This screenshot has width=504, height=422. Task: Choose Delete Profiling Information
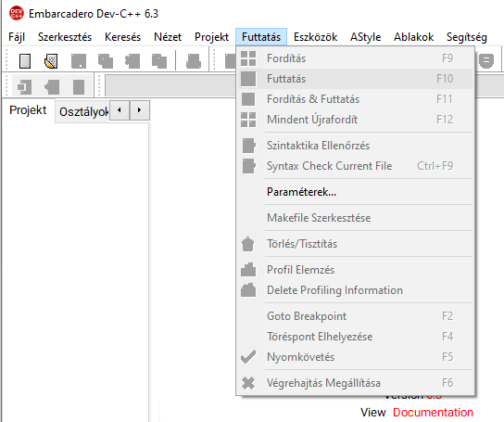(x=355, y=290)
